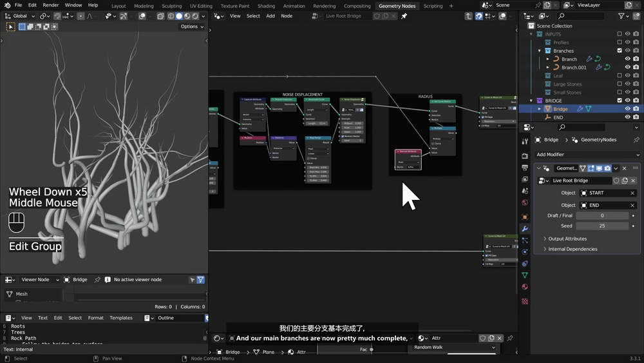Image resolution: width=644 pixels, height=363 pixels.
Task: Open the Particles properties tab
Action: coord(524,240)
